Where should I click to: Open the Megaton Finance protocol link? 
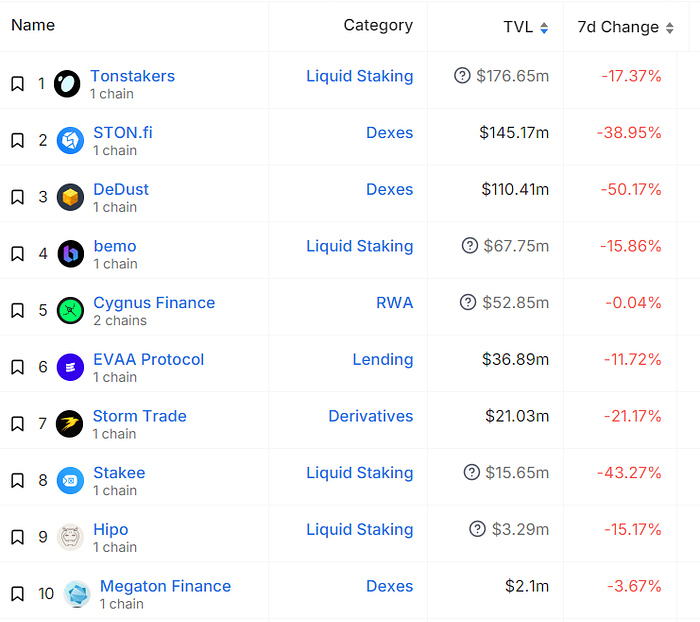(x=165, y=586)
